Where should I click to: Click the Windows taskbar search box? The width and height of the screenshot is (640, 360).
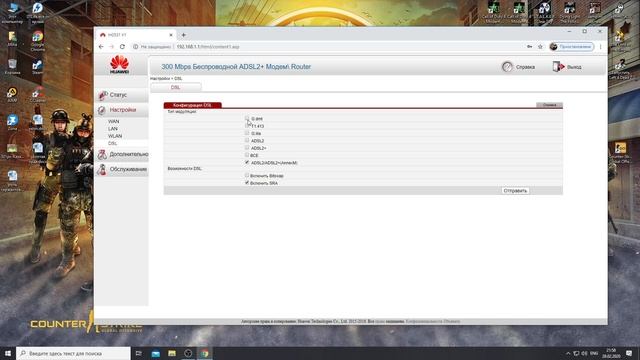pyautogui.click(x=73, y=353)
